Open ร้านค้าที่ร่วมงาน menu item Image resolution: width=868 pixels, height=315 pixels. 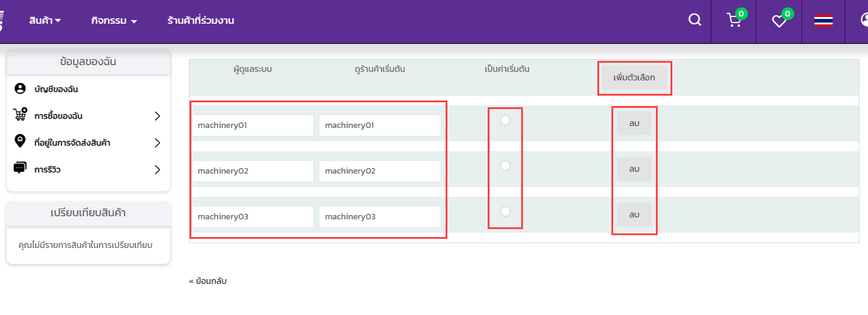(x=201, y=21)
